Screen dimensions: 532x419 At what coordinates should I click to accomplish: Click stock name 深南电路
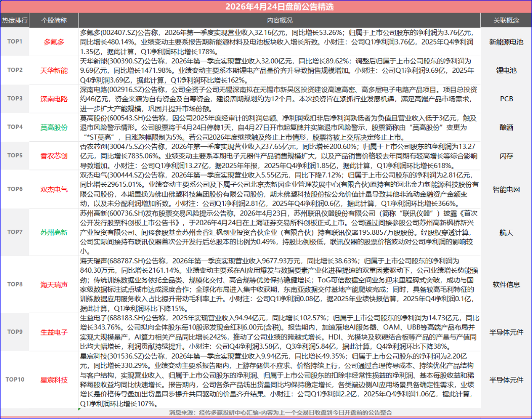click(x=54, y=99)
